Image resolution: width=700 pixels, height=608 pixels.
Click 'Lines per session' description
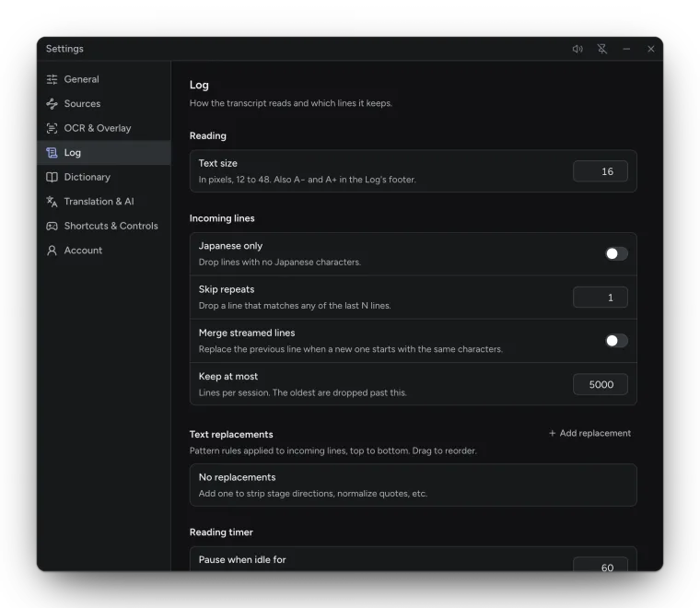(303, 392)
